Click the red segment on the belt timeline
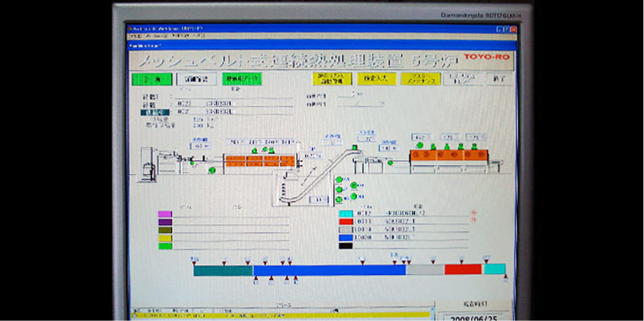This screenshot has height=321, width=644. coord(462,269)
